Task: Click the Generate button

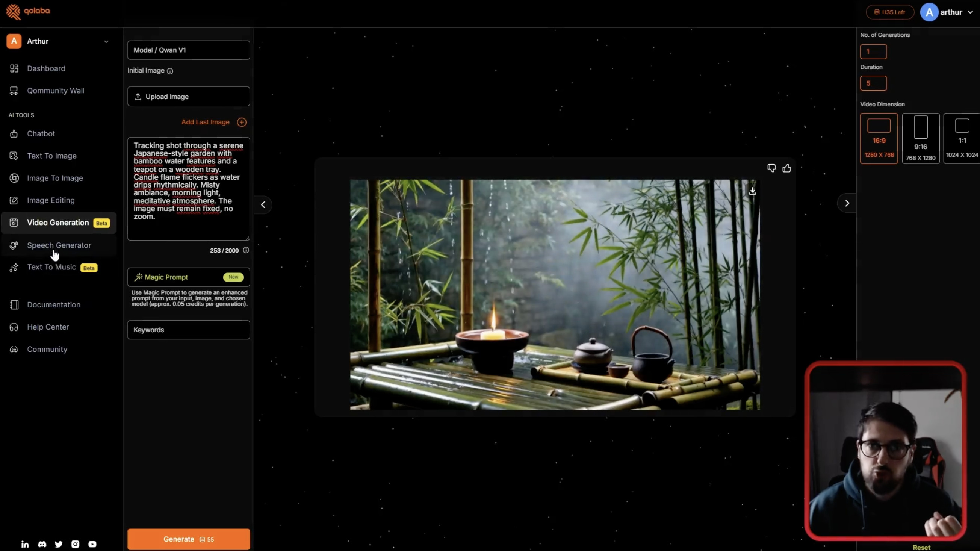Action: pos(188,539)
